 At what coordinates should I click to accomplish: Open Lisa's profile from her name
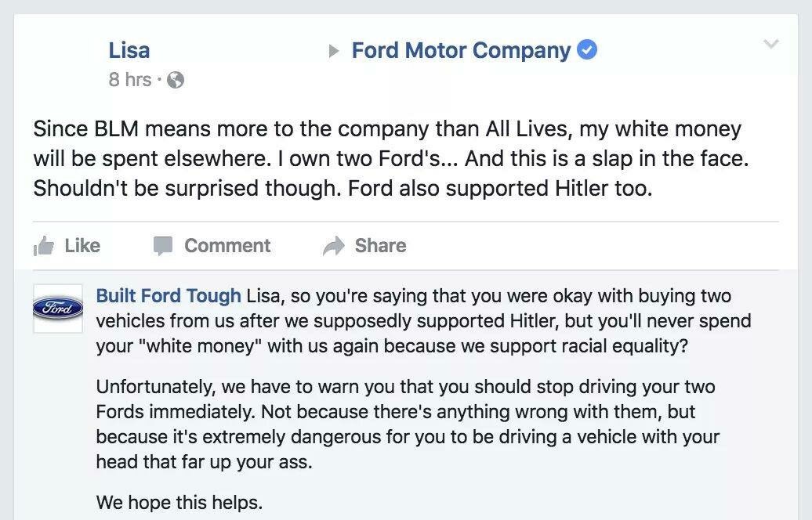tap(129, 51)
